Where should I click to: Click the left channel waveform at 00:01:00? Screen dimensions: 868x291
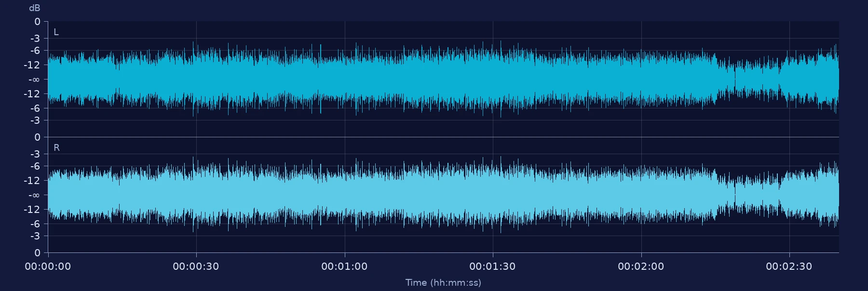coord(344,79)
